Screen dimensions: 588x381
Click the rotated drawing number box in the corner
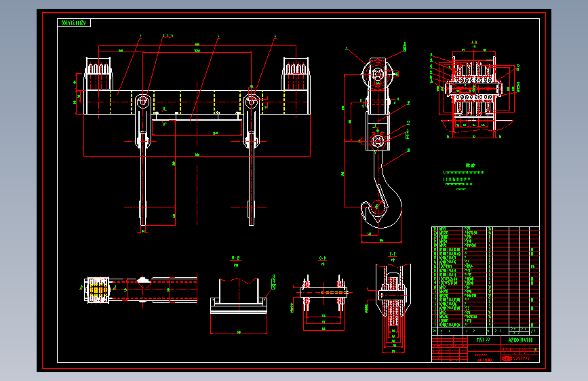pyautogui.click(x=74, y=23)
